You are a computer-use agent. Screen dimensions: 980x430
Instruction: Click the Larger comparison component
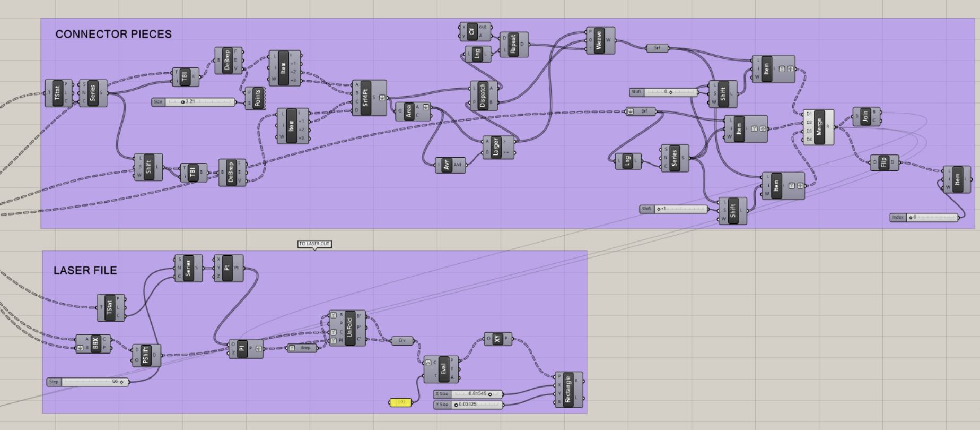(x=496, y=148)
